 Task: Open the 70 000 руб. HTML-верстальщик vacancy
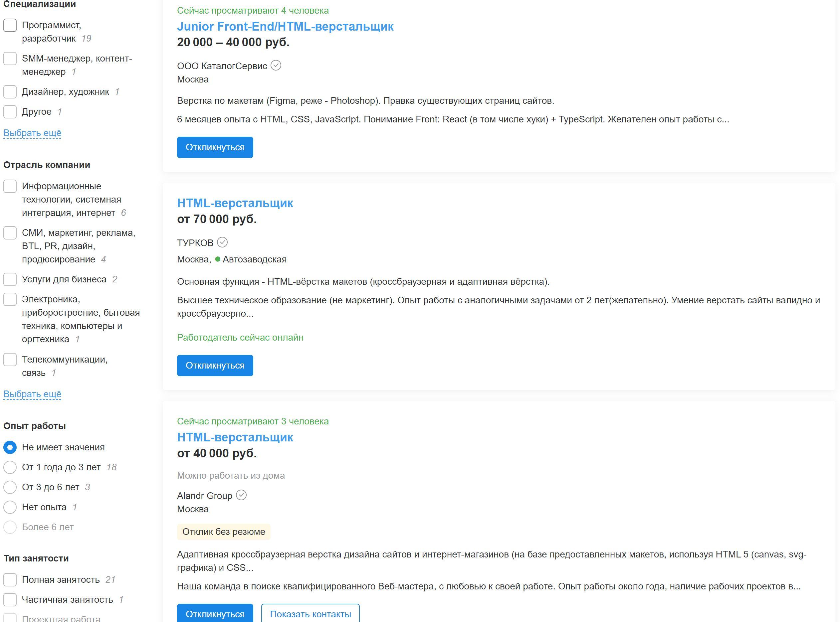click(235, 203)
